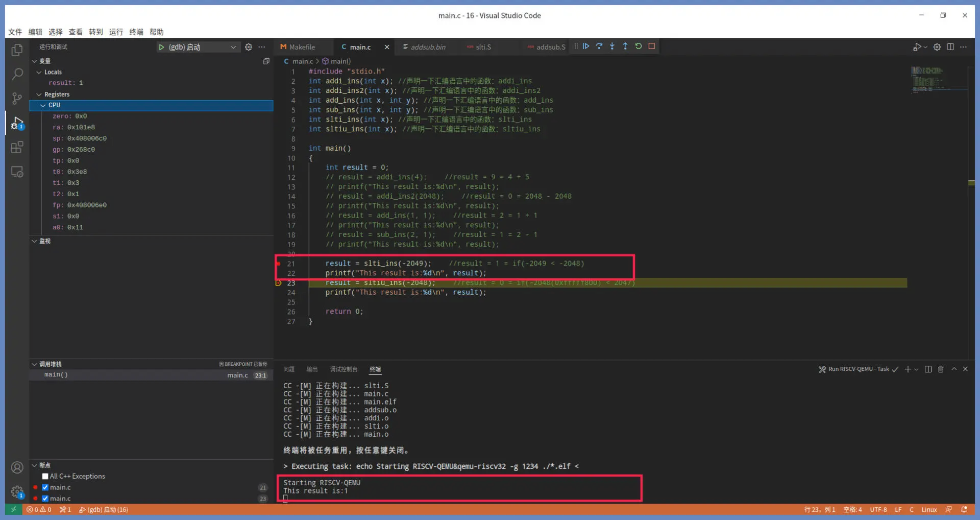Screen dimensions: 980x520
Task: Split the terminal panel
Action: [928, 369]
